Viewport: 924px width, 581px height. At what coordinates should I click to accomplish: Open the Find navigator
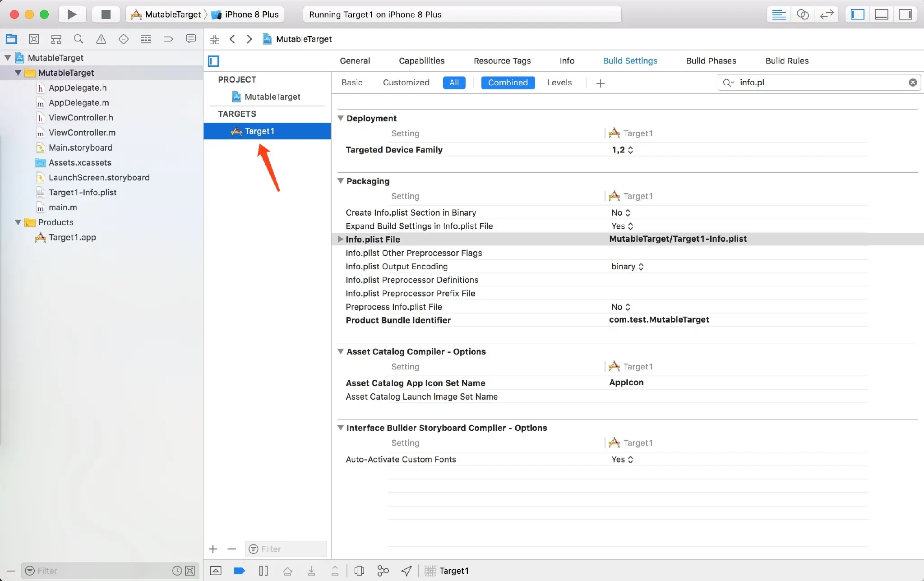79,39
